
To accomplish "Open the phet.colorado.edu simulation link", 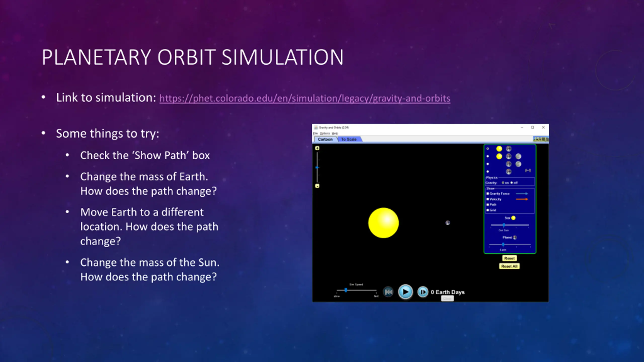I will tap(305, 98).
